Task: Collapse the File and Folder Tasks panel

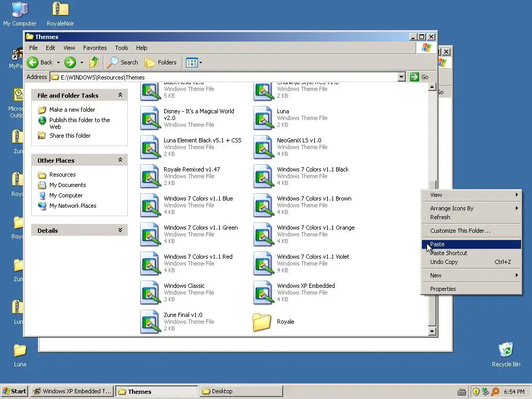Action: coord(120,95)
